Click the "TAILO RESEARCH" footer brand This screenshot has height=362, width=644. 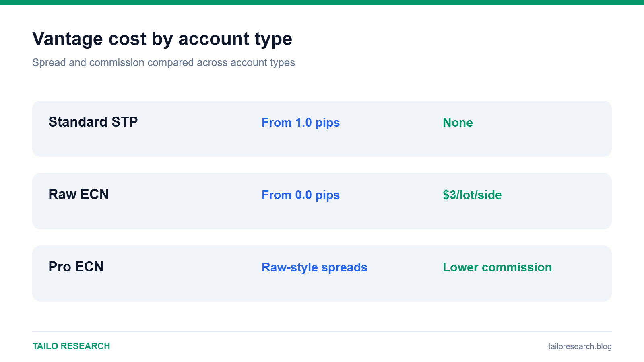tap(71, 346)
